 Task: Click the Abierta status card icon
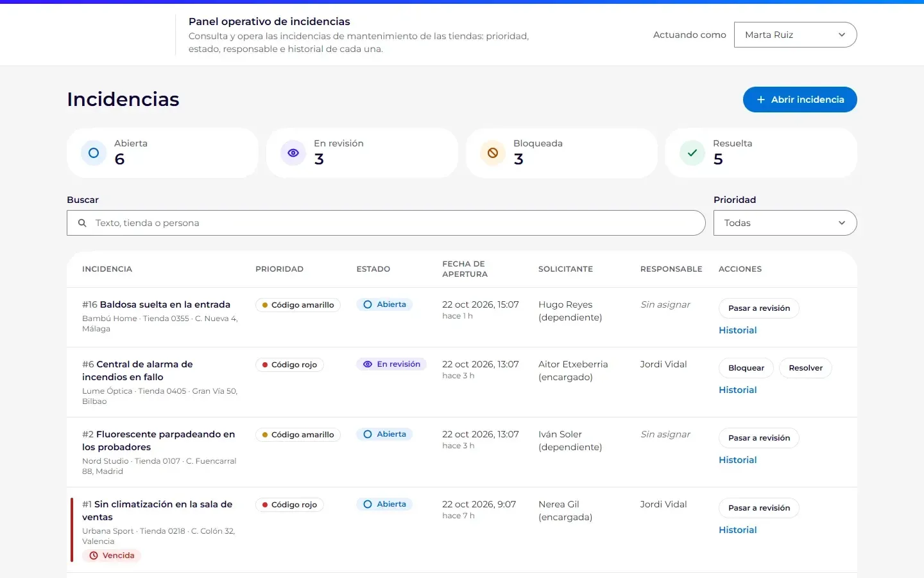pos(94,153)
